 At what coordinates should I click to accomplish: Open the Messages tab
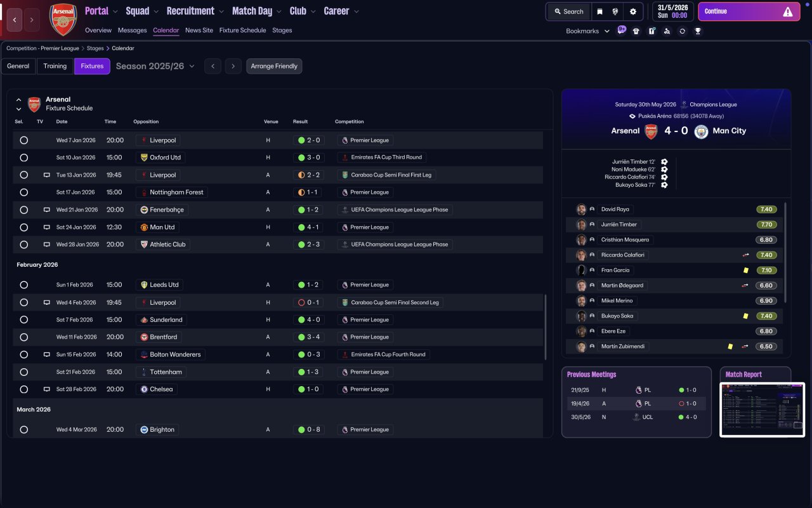132,30
